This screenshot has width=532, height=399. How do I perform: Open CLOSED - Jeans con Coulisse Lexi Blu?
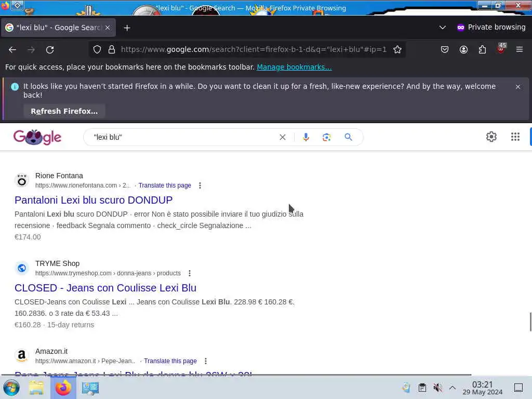point(105,288)
